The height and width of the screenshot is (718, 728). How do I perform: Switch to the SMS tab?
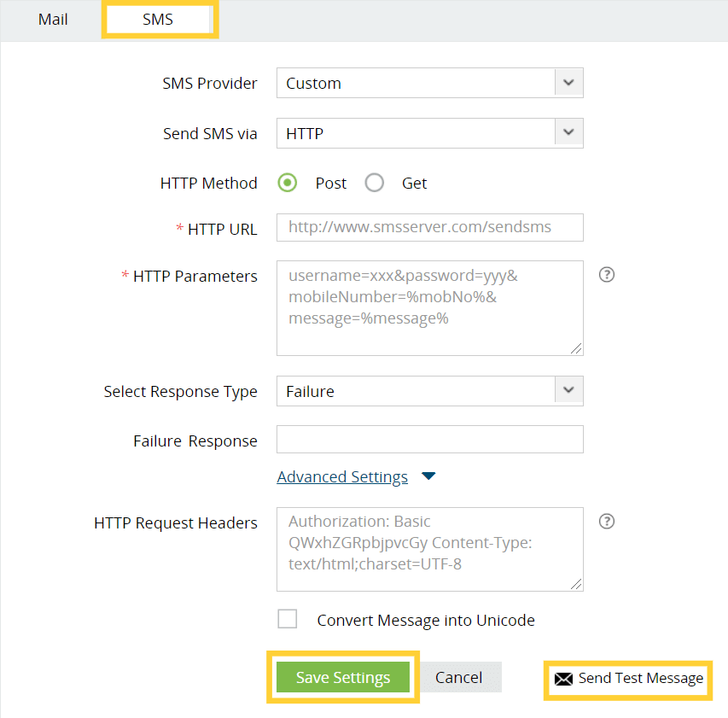coord(158,19)
